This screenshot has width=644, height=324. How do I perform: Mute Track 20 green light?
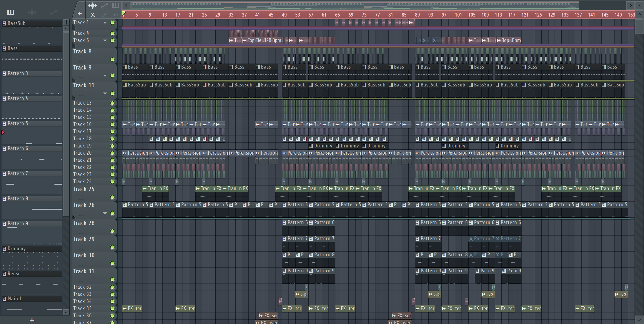[x=112, y=153]
